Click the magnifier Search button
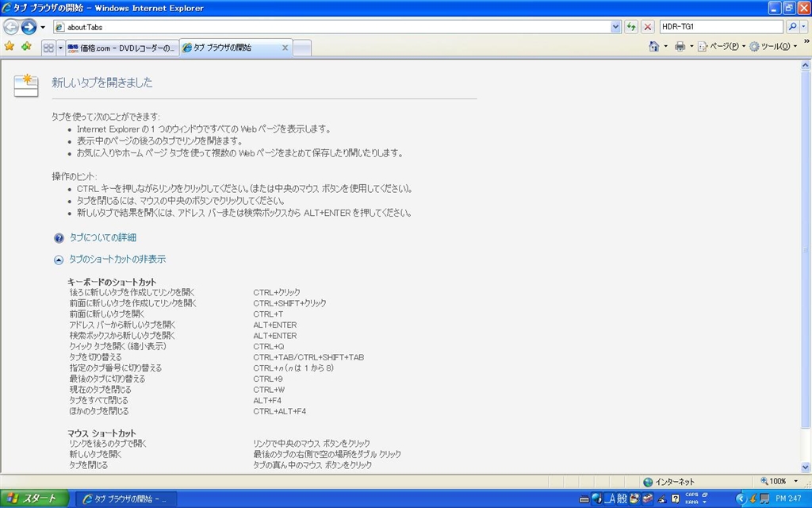Image resolution: width=812 pixels, height=508 pixels. 792,26
